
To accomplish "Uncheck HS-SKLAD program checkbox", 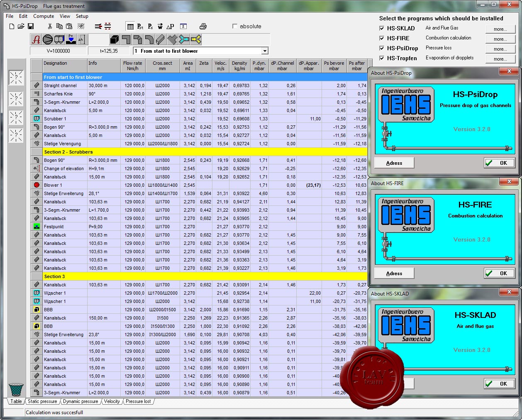I will tap(382, 28).
